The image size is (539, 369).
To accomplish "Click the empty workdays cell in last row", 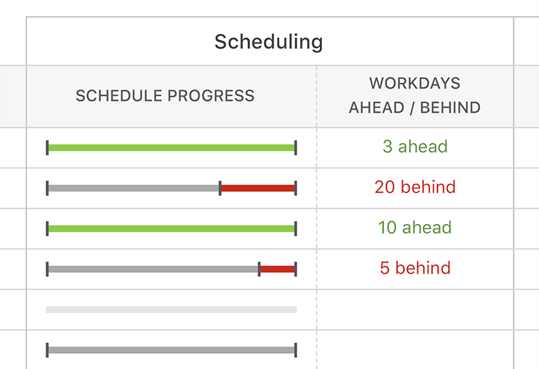I will click(x=415, y=350).
